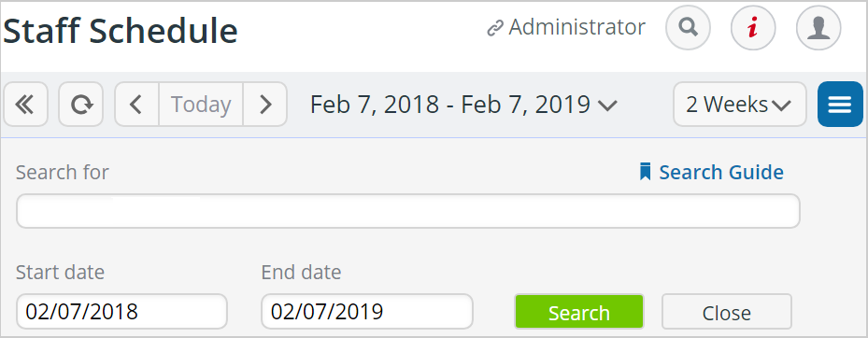Open the 2 Weeks view dropdown
The height and width of the screenshot is (338, 868).
(x=740, y=104)
